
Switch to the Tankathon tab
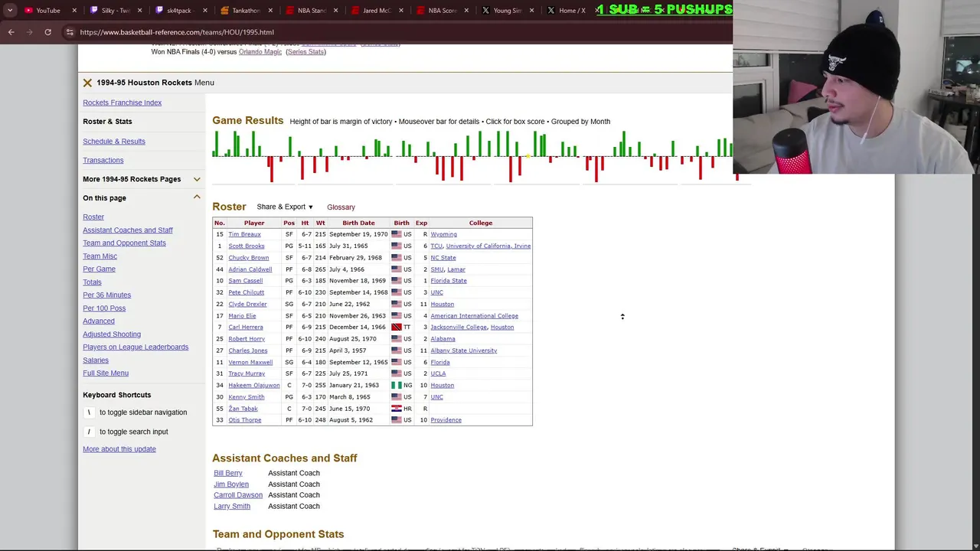(245, 11)
